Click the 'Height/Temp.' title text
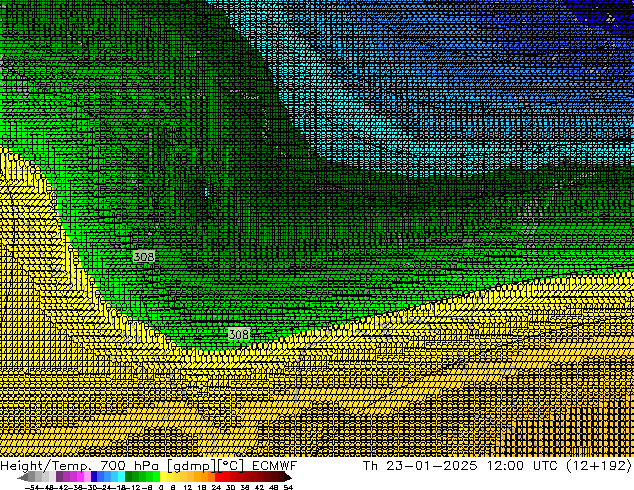Screen dimensions: 634x490 point(42,466)
